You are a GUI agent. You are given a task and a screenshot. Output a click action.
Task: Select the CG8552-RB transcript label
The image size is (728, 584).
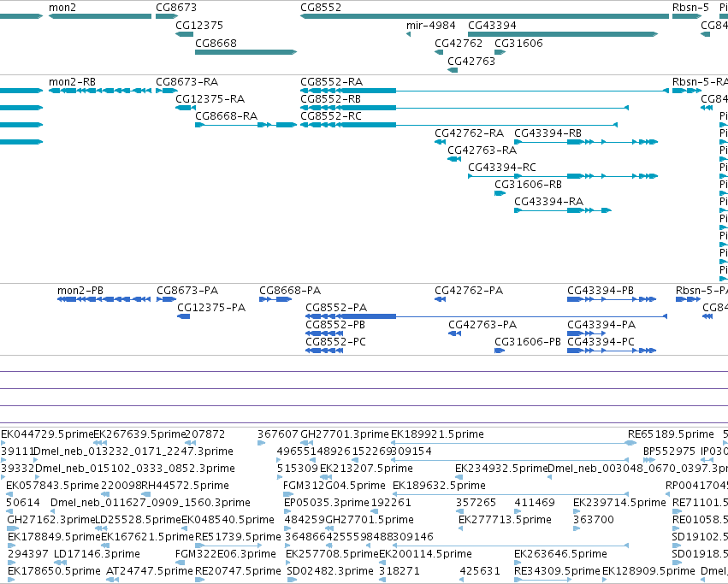(x=330, y=99)
